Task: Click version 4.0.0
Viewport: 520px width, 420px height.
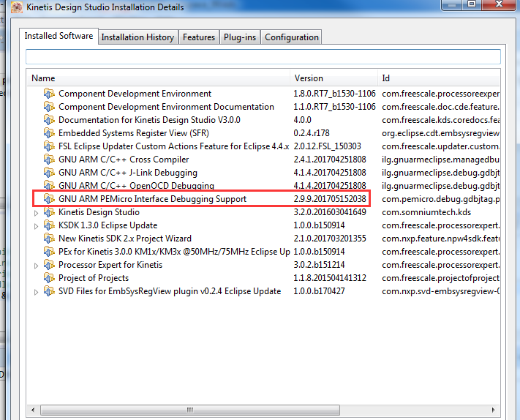Action: click(x=302, y=120)
